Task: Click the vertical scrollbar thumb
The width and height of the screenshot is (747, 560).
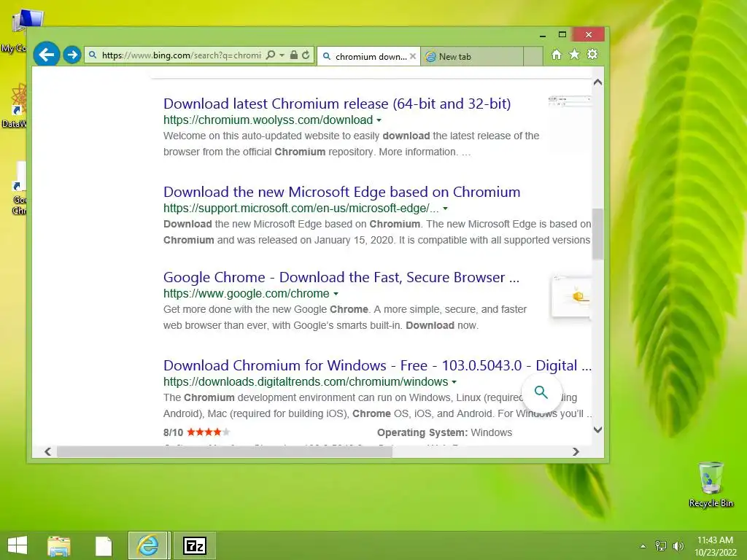Action: click(598, 234)
